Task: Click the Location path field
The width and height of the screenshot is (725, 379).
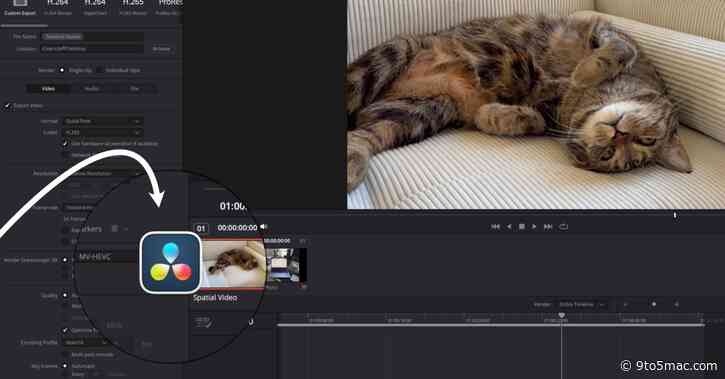Action: point(92,49)
